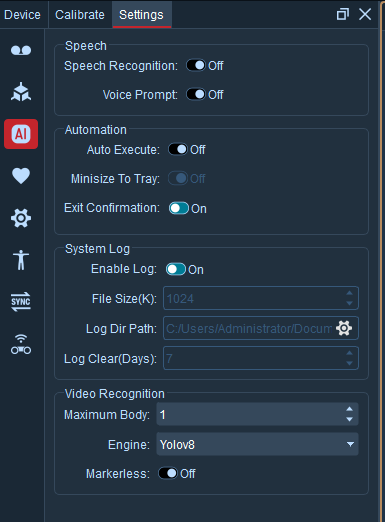This screenshot has height=522, width=385.
Task: Open the wireless device connection icon
Action: (21, 344)
